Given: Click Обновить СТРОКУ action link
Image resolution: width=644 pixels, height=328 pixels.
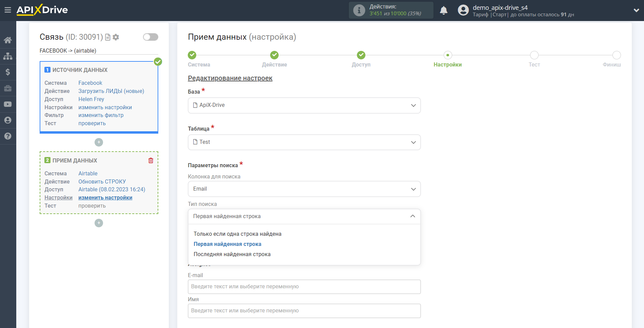Looking at the screenshot, I should (x=102, y=181).
